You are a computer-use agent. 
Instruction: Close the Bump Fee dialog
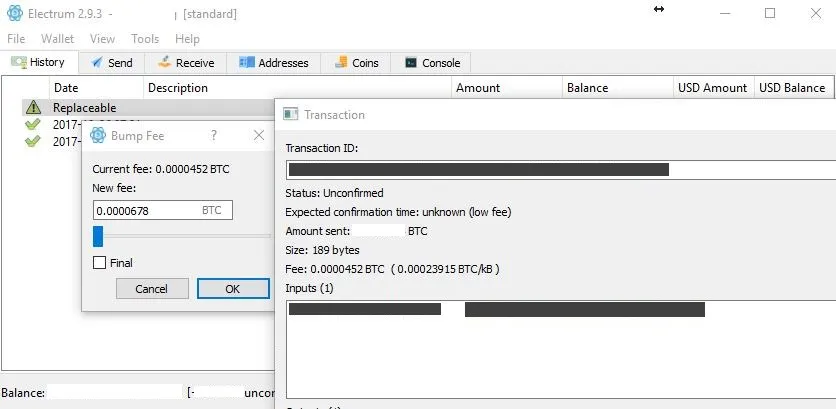pos(259,135)
